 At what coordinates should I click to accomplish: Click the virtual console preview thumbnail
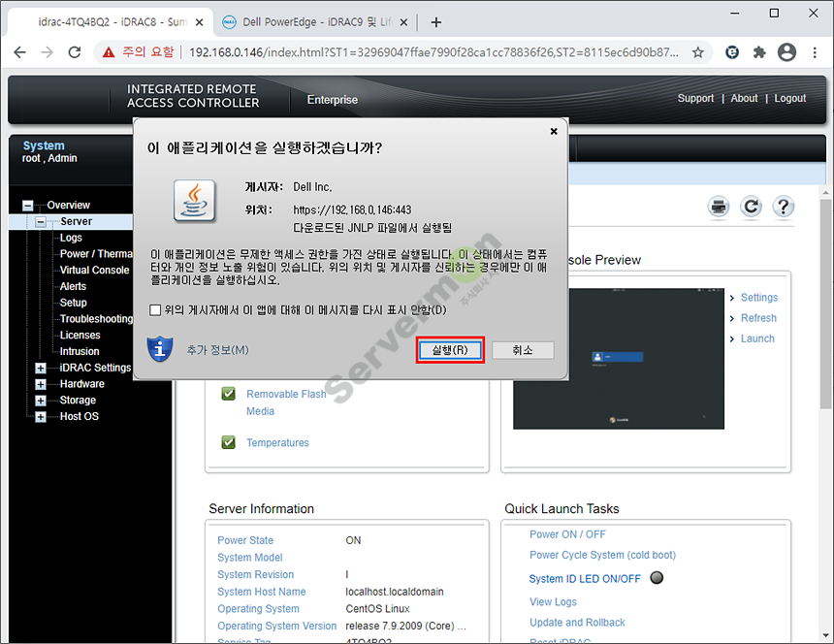click(618, 359)
